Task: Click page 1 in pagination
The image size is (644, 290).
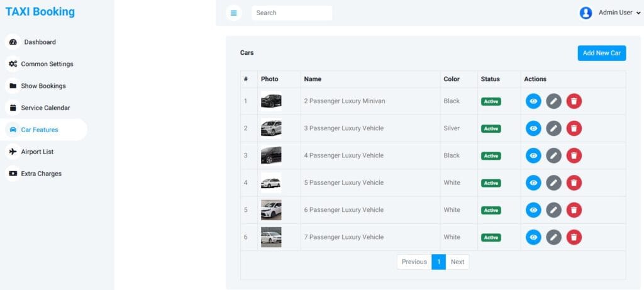Action: pos(438,262)
